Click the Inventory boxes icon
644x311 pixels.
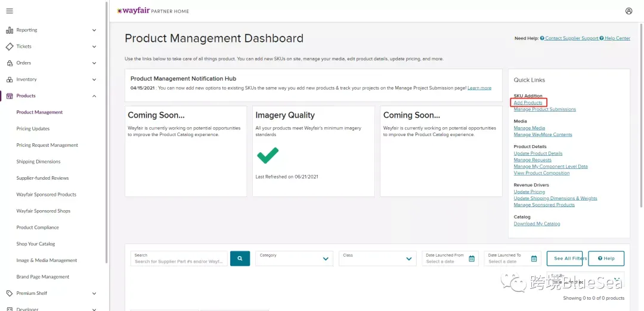pyautogui.click(x=10, y=79)
